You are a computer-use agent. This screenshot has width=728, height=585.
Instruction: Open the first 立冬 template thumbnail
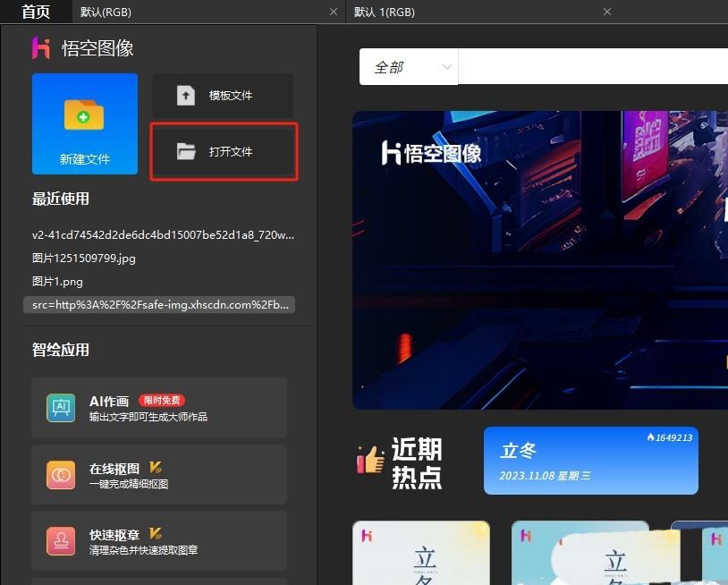tap(421, 553)
